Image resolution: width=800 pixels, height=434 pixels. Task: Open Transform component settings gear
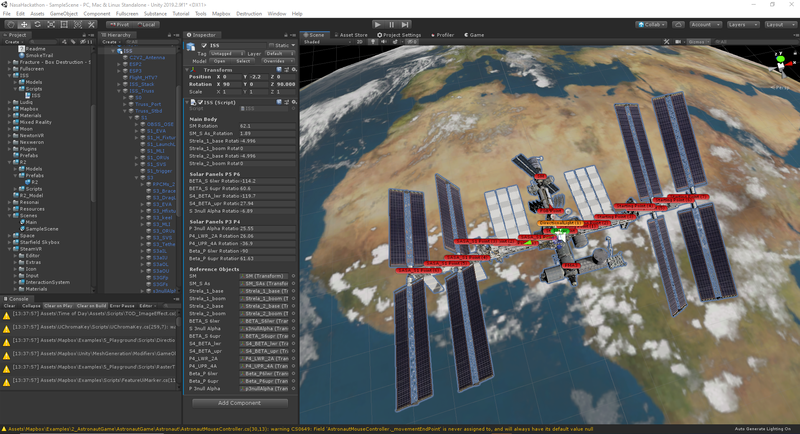point(294,69)
